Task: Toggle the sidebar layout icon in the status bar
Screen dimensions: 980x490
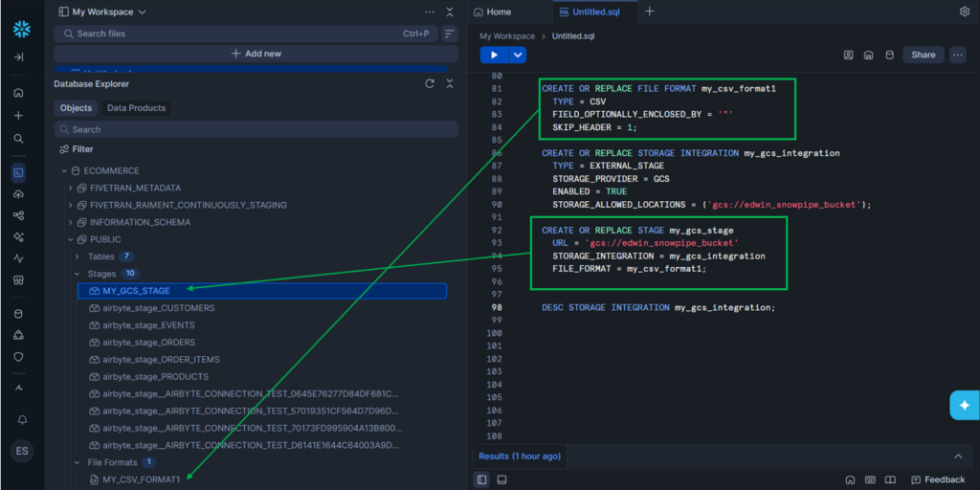Action: (482, 479)
